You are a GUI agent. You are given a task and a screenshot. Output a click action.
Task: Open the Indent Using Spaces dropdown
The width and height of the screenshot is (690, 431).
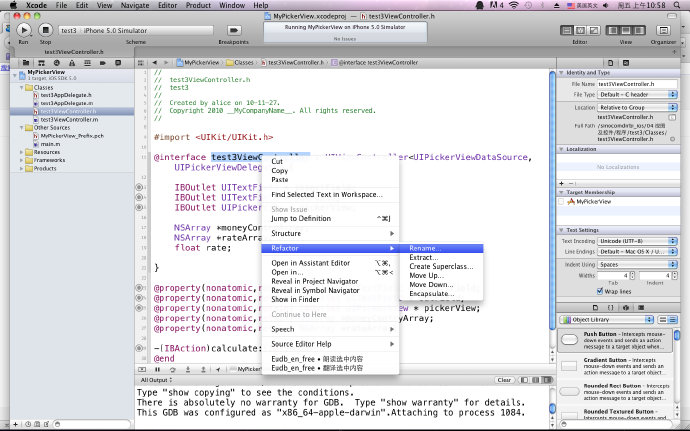[637, 265]
